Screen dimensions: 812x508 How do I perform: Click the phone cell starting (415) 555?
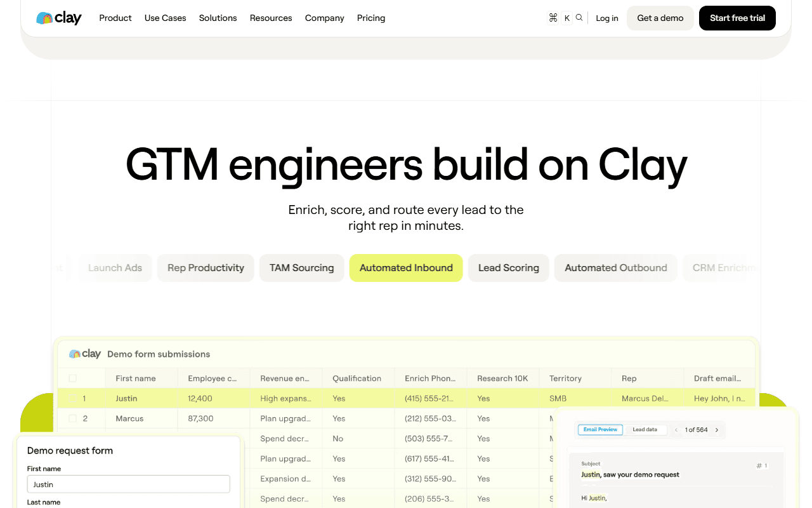tap(431, 398)
